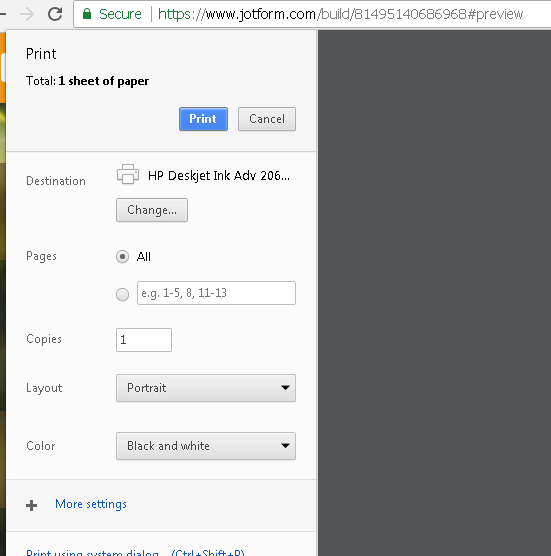
Task: Click the forward navigation arrow
Action: coord(27,14)
